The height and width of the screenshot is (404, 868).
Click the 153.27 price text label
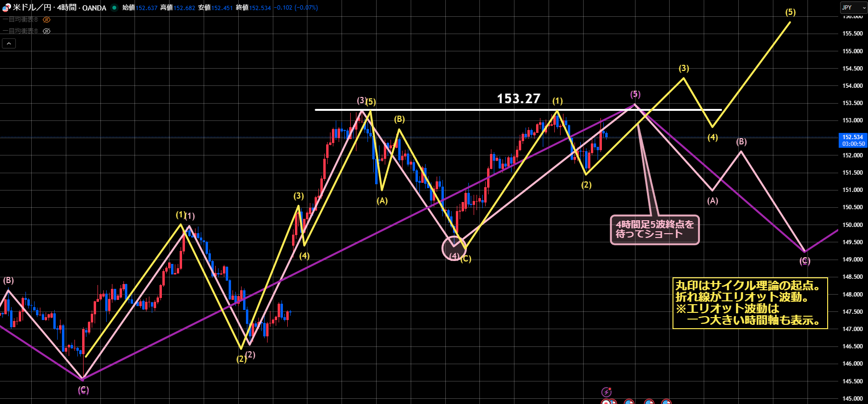point(518,99)
